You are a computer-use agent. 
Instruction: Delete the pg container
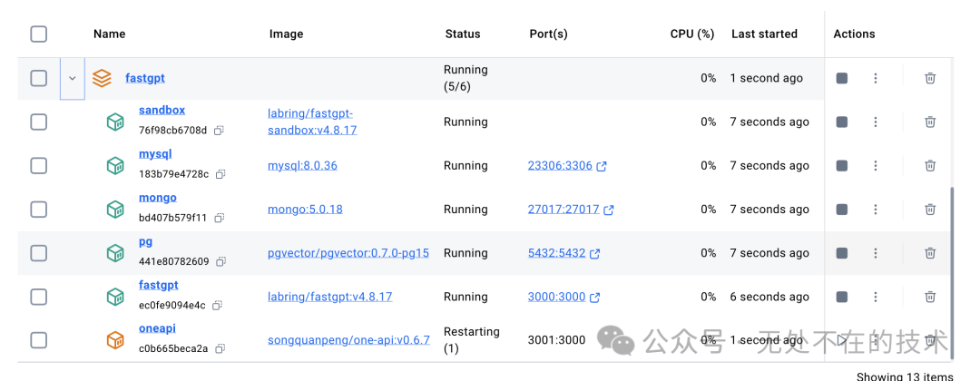pyautogui.click(x=930, y=253)
